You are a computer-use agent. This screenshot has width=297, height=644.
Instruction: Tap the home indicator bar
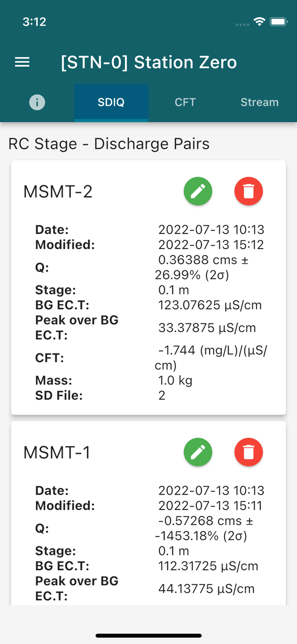pyautogui.click(x=149, y=635)
